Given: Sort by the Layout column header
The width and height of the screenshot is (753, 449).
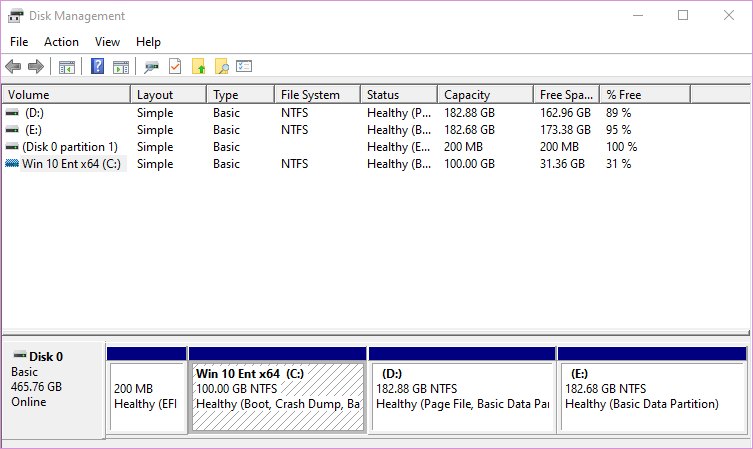Looking at the screenshot, I should click(x=169, y=95).
